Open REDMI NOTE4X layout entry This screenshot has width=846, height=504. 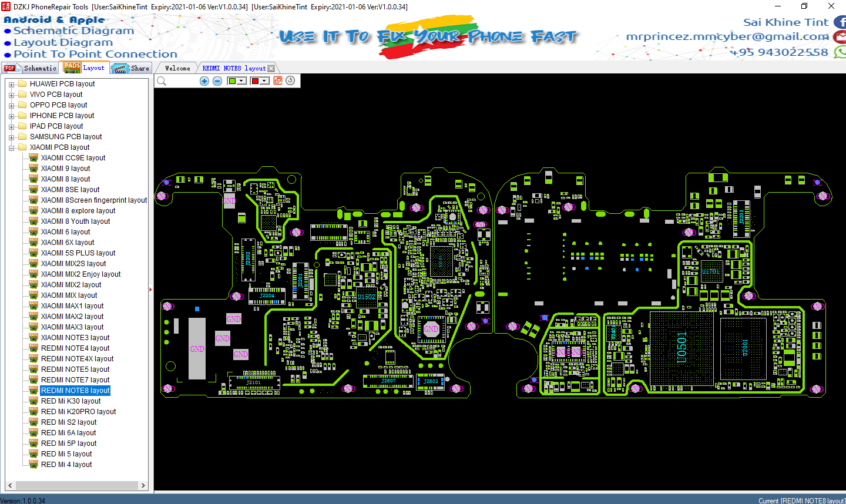click(x=77, y=359)
